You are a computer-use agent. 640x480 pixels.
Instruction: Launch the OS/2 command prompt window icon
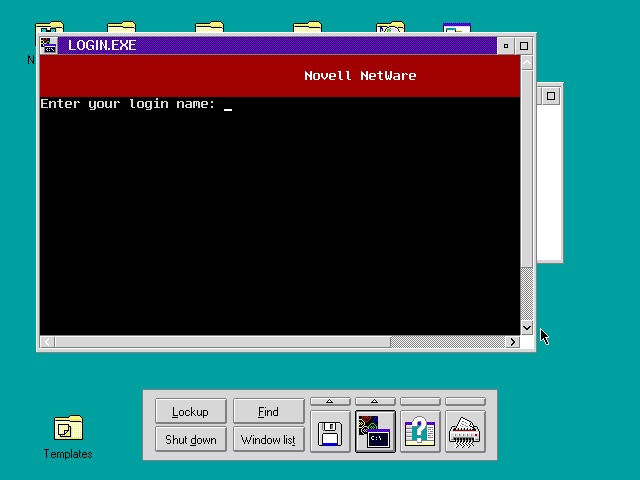click(375, 432)
